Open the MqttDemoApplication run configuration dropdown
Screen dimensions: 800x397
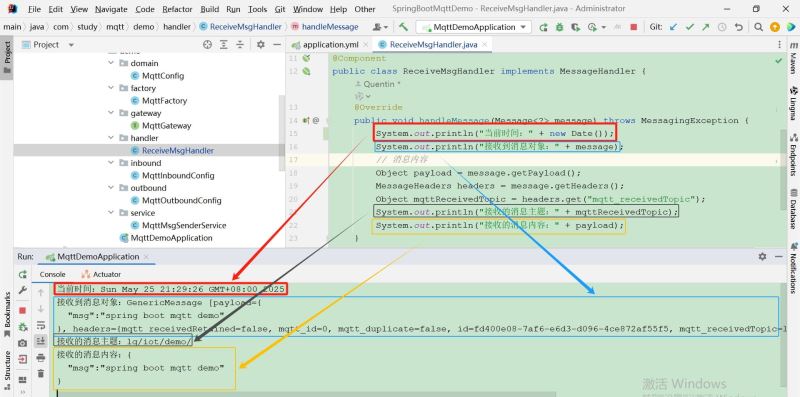click(473, 27)
